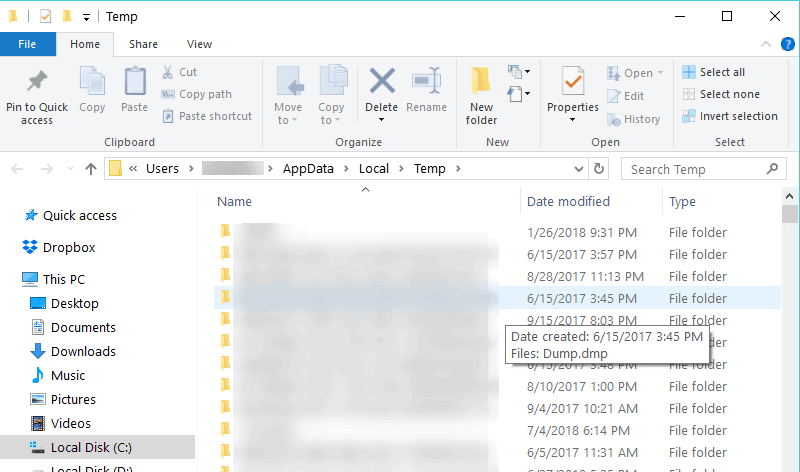Image resolution: width=800 pixels, height=472 pixels.
Task: Click Pin to Quick access icon
Action: (x=37, y=82)
